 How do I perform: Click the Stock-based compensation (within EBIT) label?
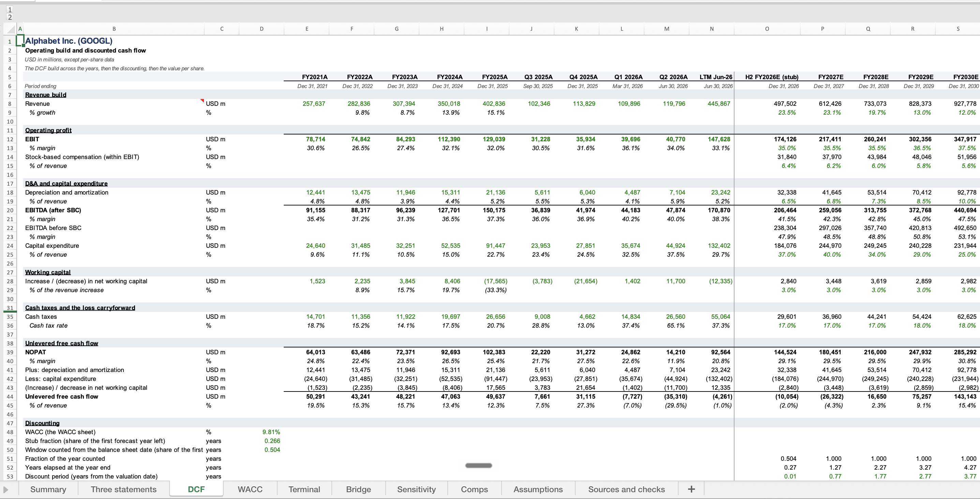point(82,157)
